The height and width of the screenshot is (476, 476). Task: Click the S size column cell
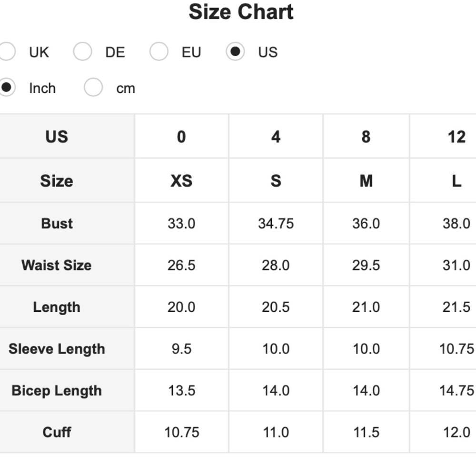[276, 181]
